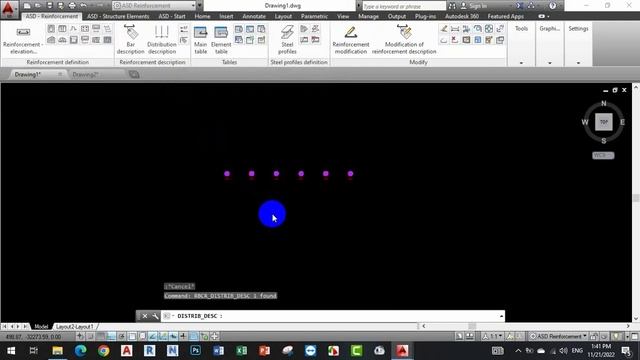This screenshot has height=360, width=640.
Task: Click the Save icon in quick access toolbar
Action: [49, 6]
